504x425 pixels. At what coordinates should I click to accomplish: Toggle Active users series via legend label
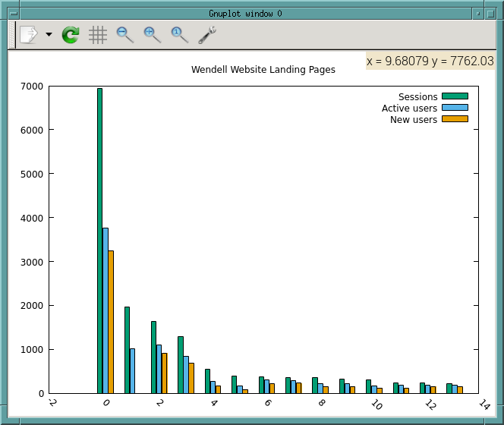click(409, 109)
